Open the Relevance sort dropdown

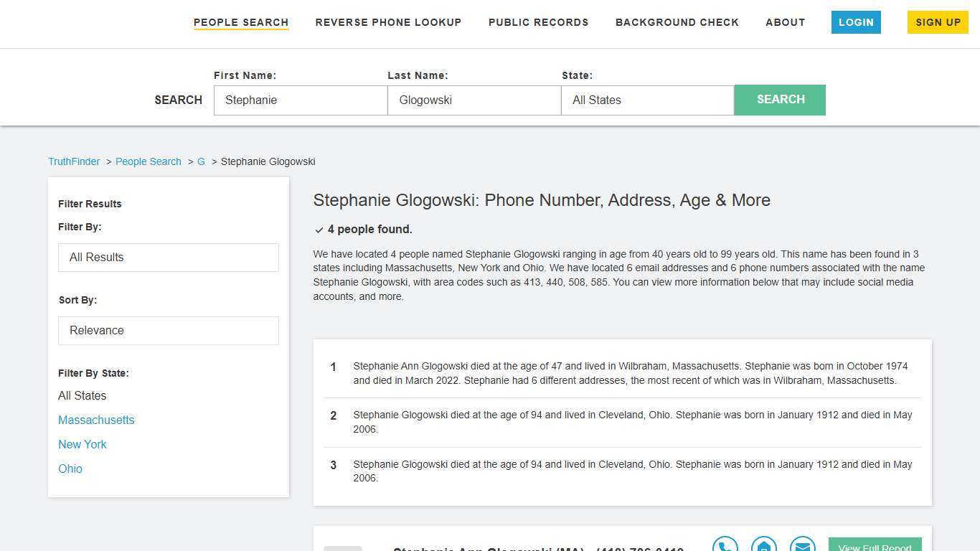click(x=168, y=330)
